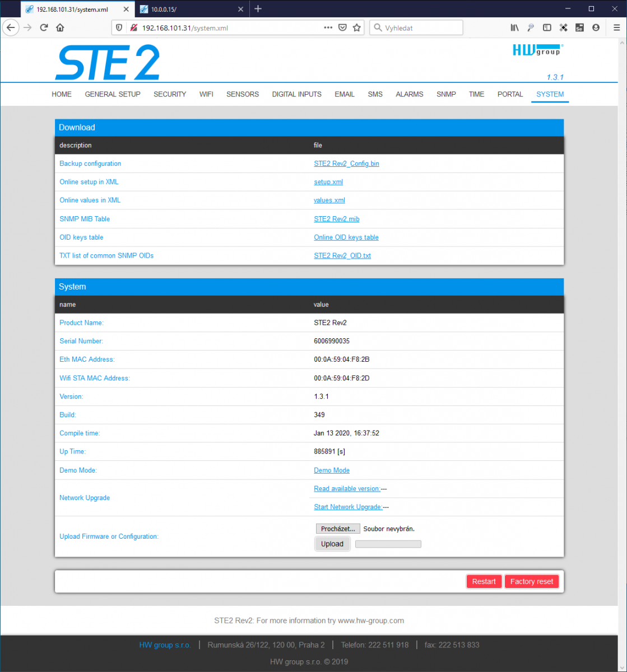Click the Vyhledat search field

416,27
